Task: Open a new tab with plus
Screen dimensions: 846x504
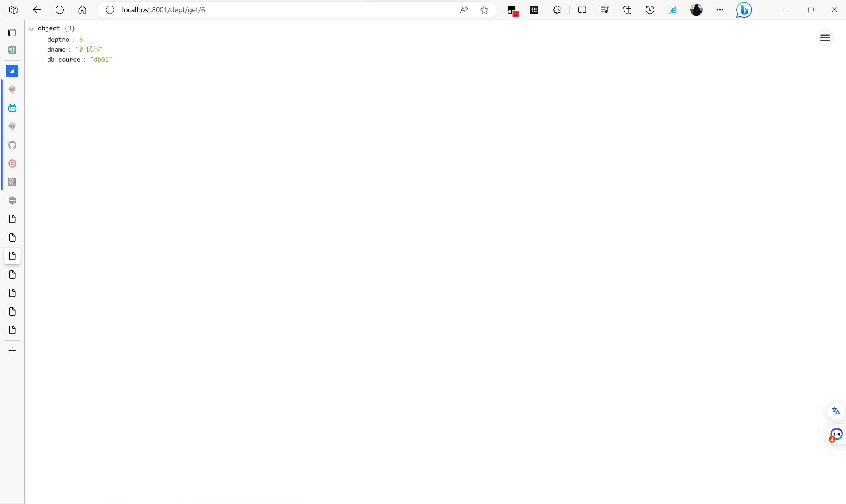Action: tap(12, 351)
